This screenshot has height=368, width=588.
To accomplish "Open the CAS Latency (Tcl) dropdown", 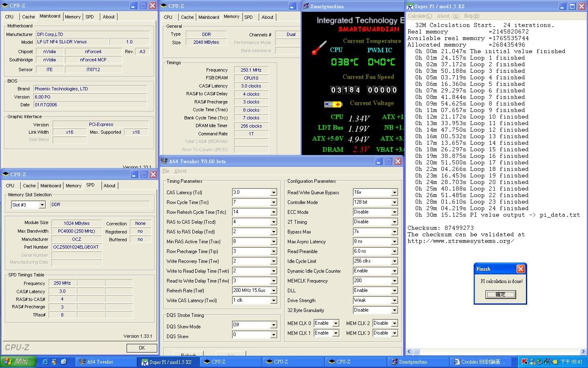I will pos(274,193).
